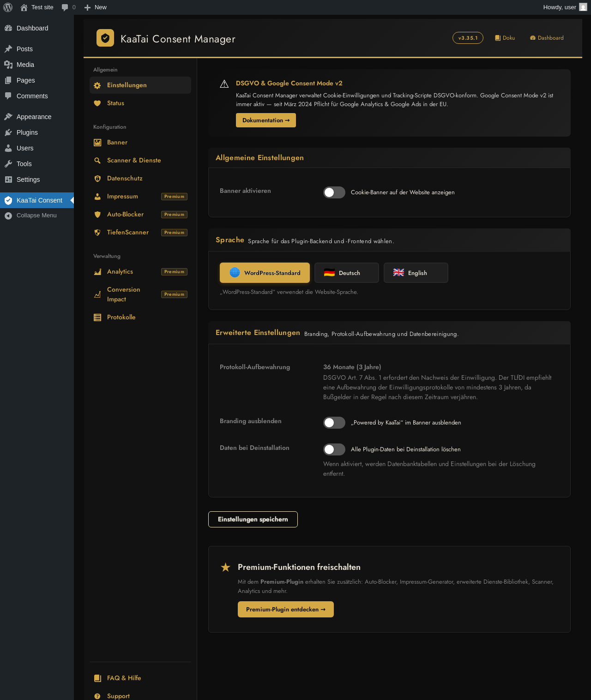Viewport: 591px width, 700px height.
Task: Click the Support question mark icon
Action: click(x=97, y=696)
